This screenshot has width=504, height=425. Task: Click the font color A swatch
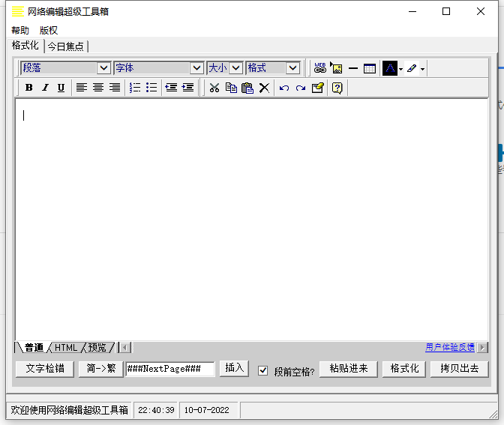(390, 68)
